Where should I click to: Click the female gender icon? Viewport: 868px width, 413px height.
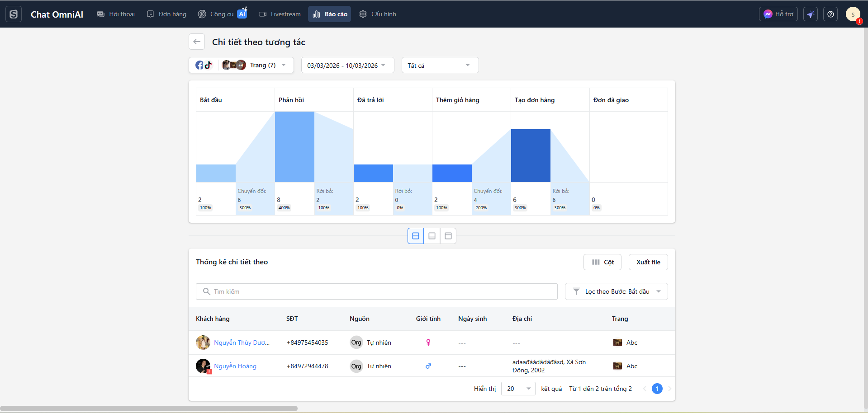[428, 343]
